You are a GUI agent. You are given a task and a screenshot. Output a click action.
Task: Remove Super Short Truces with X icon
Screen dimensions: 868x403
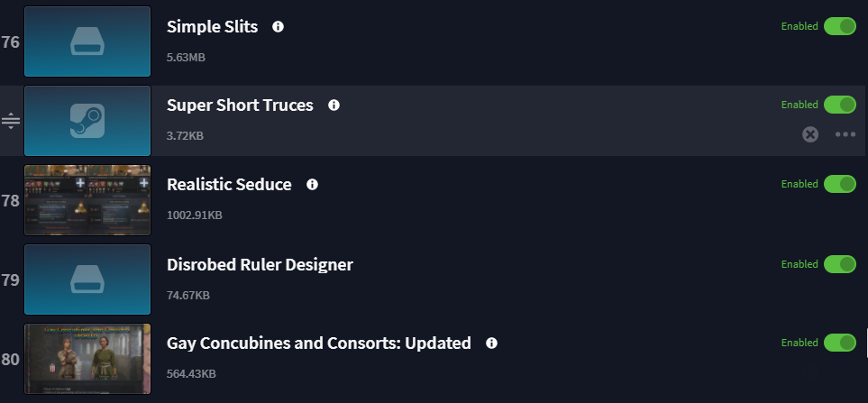coord(810,134)
